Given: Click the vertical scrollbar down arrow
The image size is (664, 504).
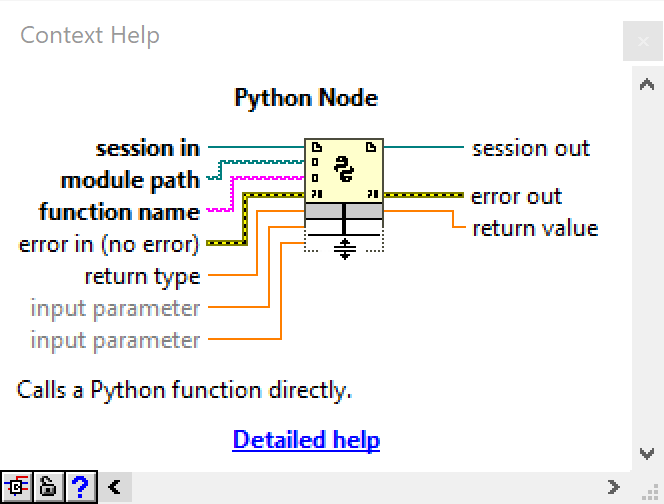Looking at the screenshot, I should pos(647,454).
